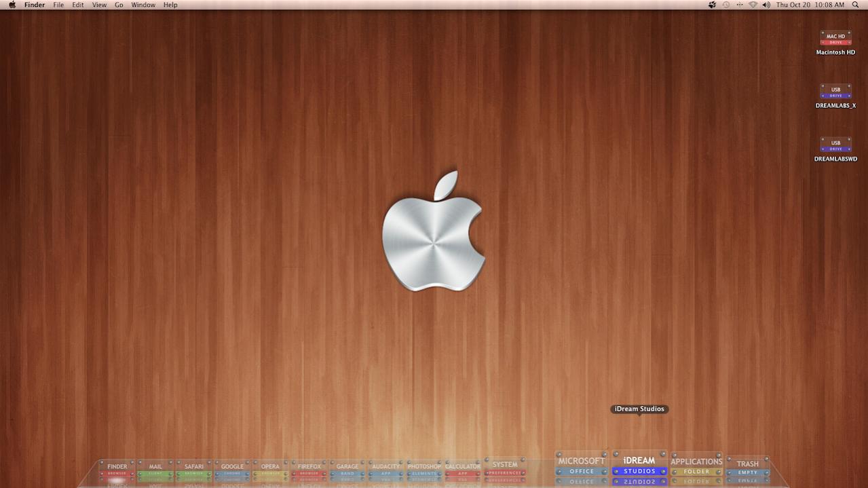The height and width of the screenshot is (488, 868).
Task: Open the Window menu
Action: 143,5
